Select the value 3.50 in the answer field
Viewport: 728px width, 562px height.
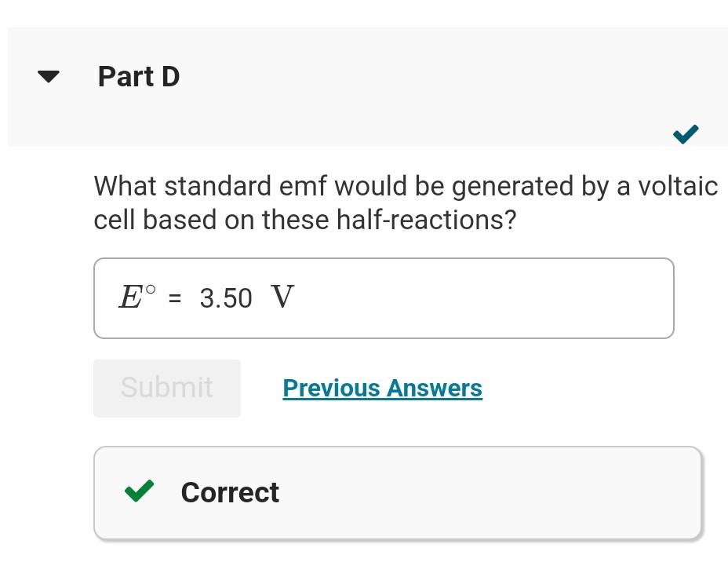point(227,298)
